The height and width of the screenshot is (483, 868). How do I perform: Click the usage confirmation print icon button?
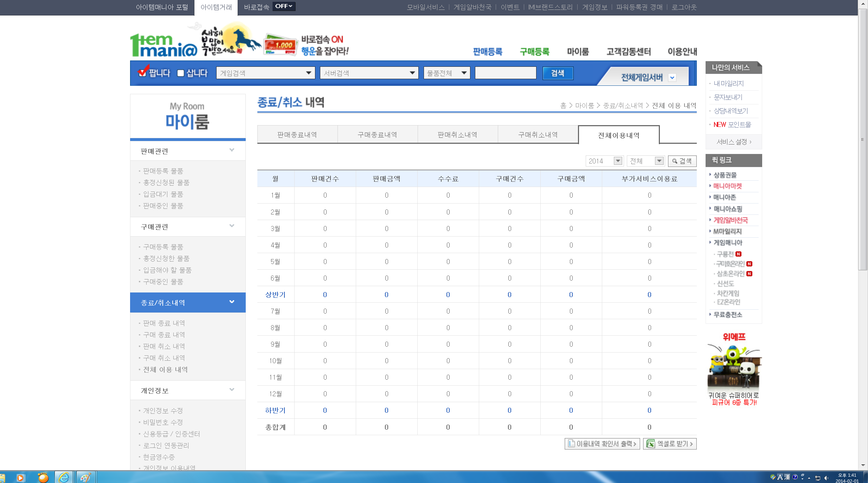[x=602, y=444]
